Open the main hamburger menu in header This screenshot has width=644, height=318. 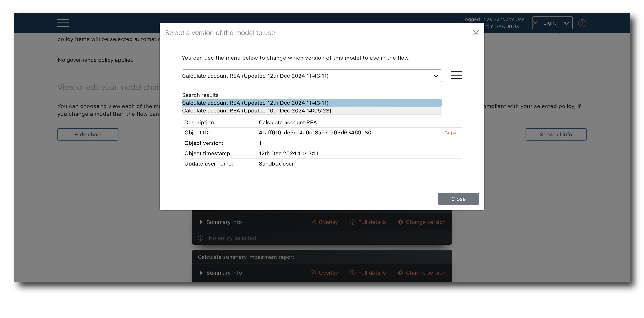63,23
